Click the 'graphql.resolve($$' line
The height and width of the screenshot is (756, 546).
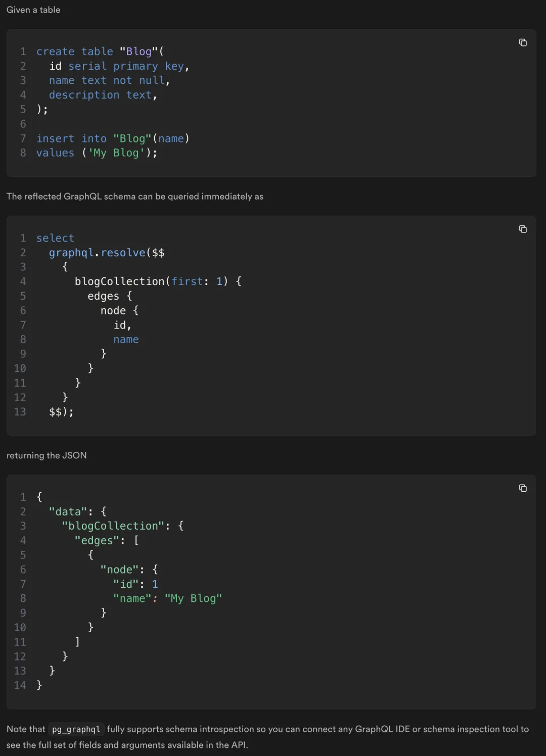point(107,253)
